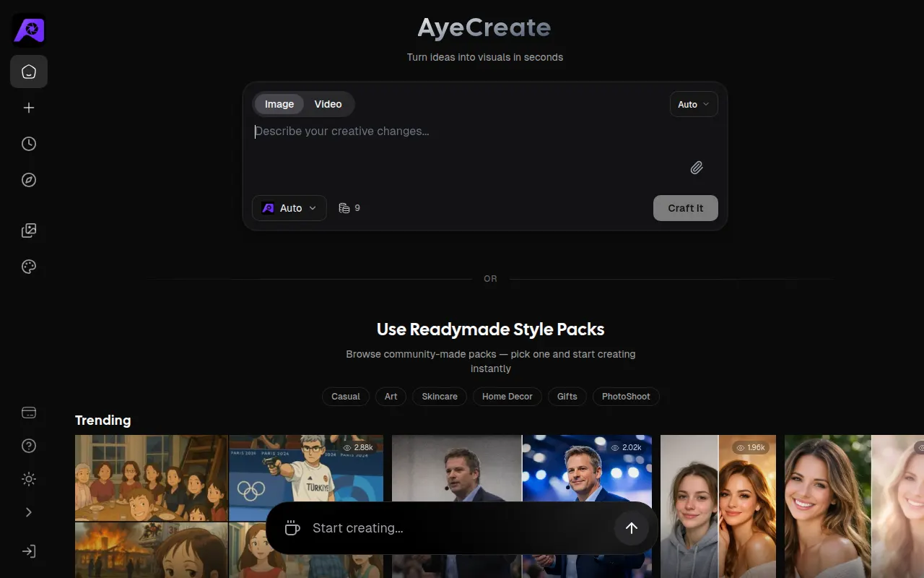Select the PhotoShoot category chip
The width and height of the screenshot is (924, 578).
pyautogui.click(x=626, y=397)
